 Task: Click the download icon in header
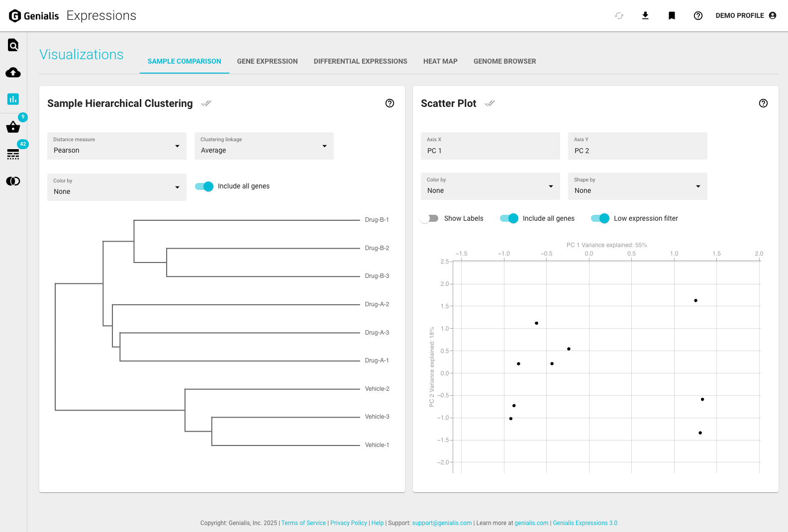pos(645,16)
